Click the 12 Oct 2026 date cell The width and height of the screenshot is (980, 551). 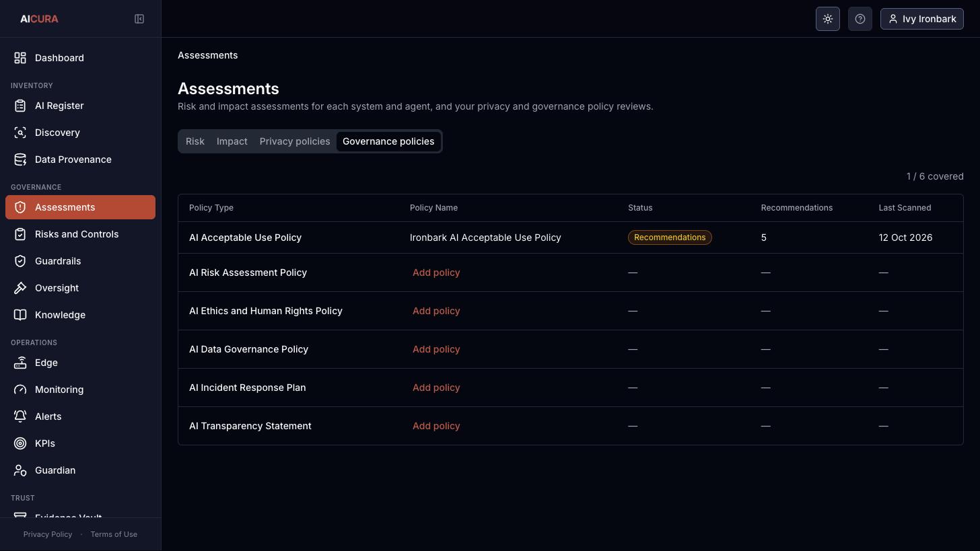pyautogui.click(x=905, y=237)
